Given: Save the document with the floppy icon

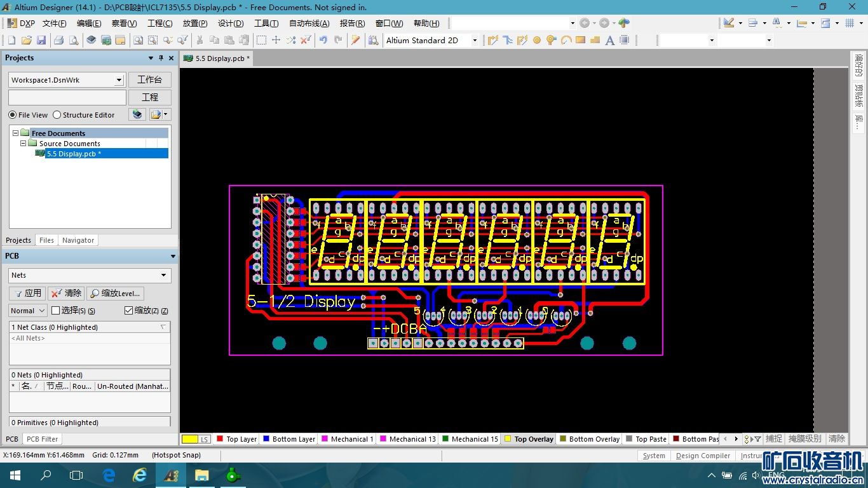Looking at the screenshot, I should click(x=41, y=40).
